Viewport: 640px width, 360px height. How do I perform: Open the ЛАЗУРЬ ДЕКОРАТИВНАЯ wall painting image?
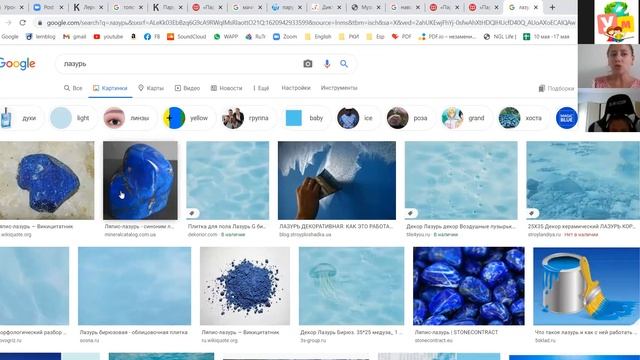click(x=337, y=180)
